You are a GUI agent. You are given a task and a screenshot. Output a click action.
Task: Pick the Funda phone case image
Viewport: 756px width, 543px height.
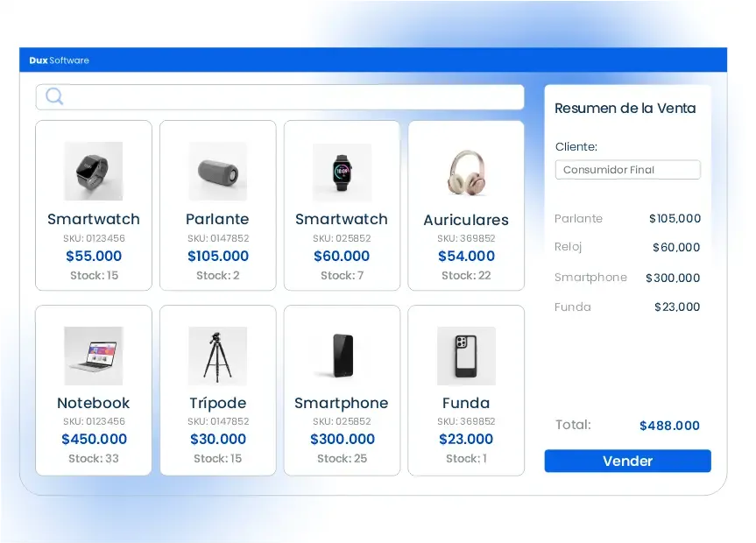[x=466, y=356]
